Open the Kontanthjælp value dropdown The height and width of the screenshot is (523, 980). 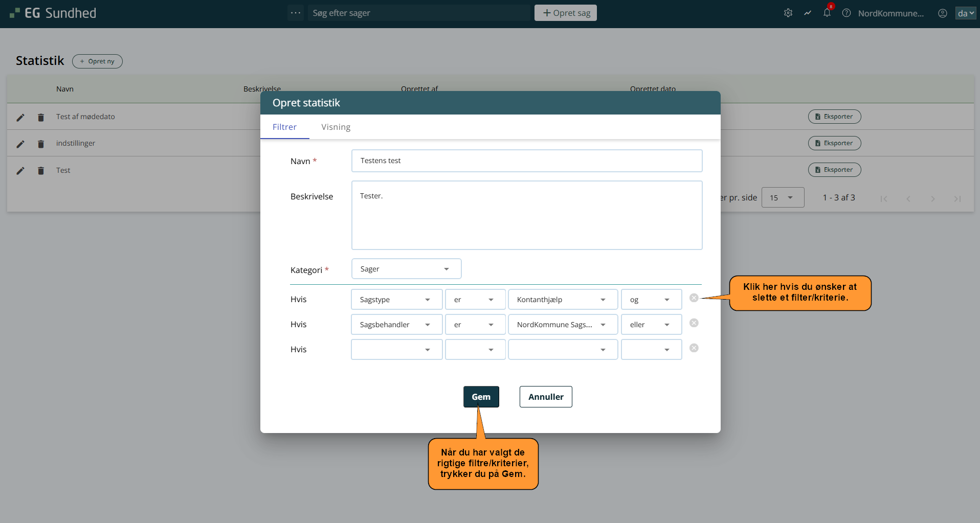pyautogui.click(x=563, y=300)
